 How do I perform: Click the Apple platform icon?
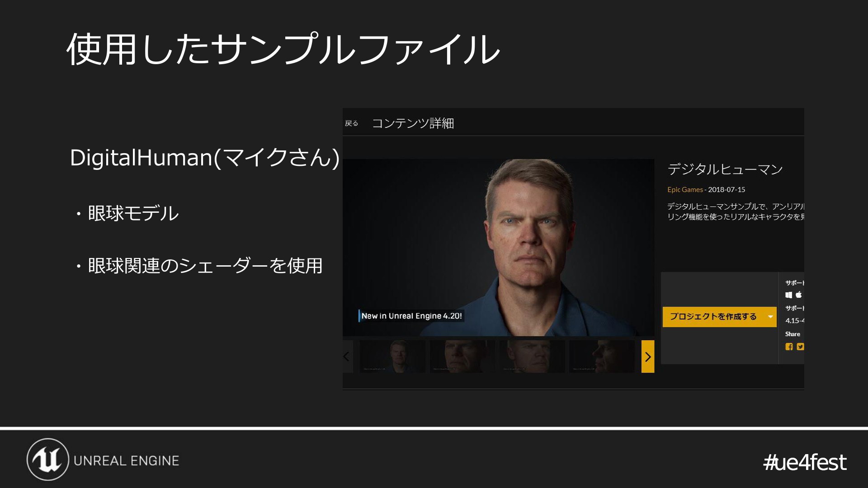[799, 295]
